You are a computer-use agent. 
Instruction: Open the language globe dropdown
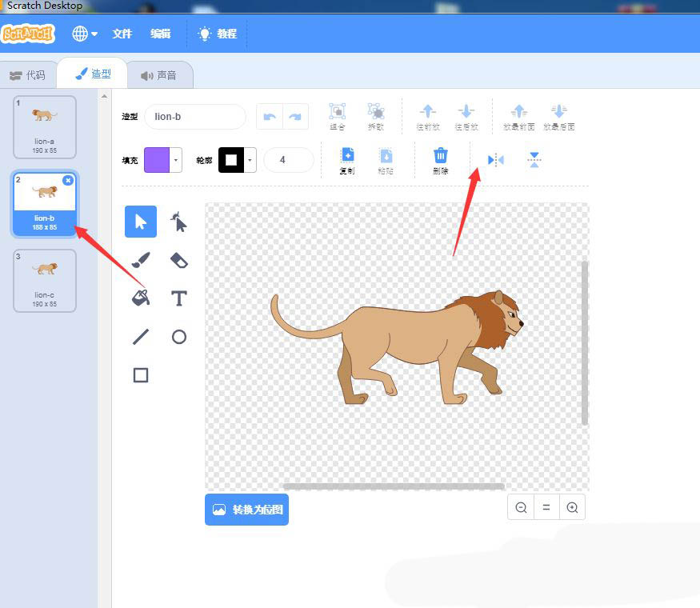coord(85,34)
